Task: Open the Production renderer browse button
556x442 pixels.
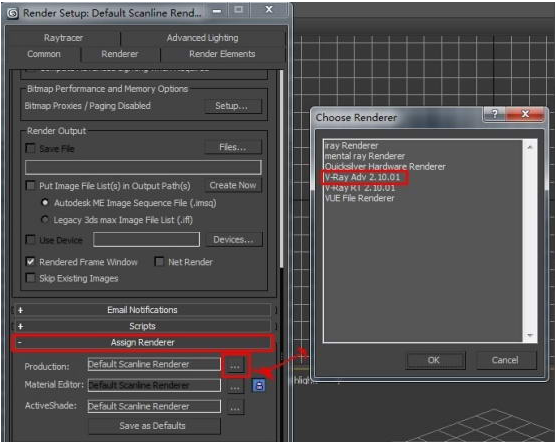Action: pos(235,366)
